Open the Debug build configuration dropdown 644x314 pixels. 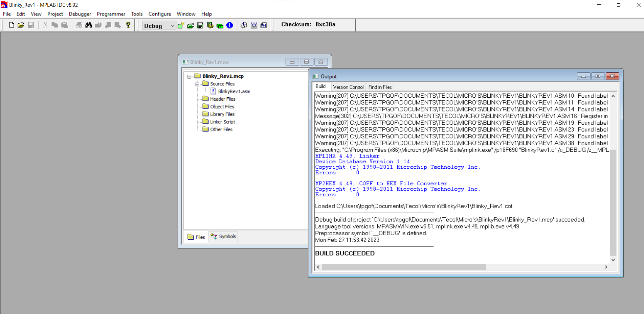pyautogui.click(x=172, y=26)
